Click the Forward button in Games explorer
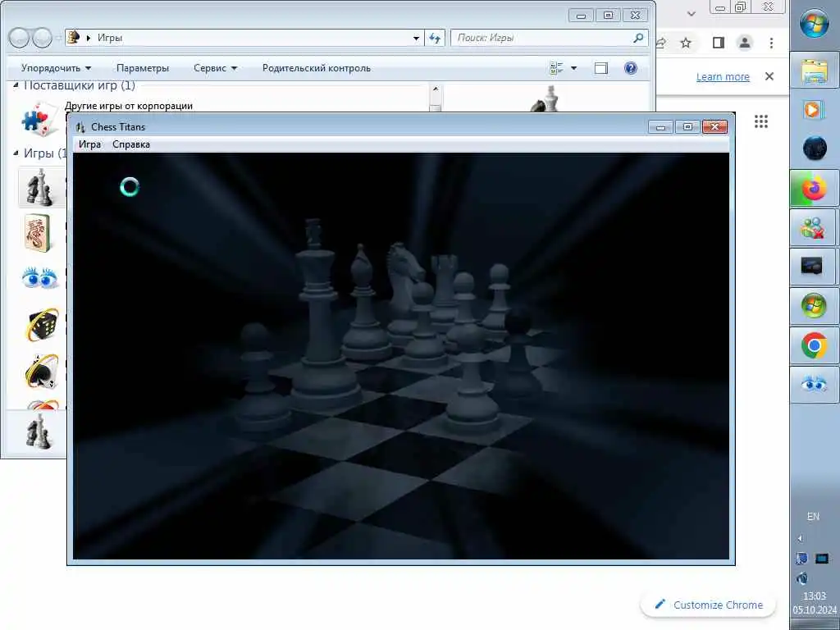This screenshot has height=630, width=840. tap(43, 38)
